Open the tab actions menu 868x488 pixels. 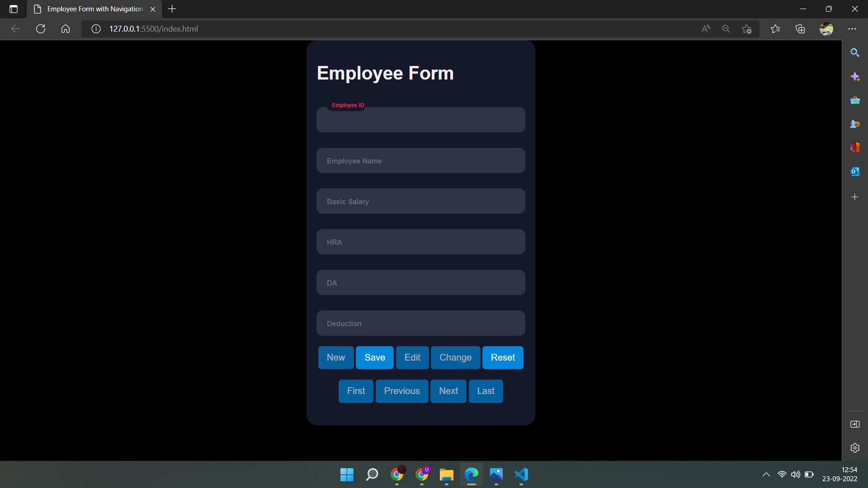point(13,9)
